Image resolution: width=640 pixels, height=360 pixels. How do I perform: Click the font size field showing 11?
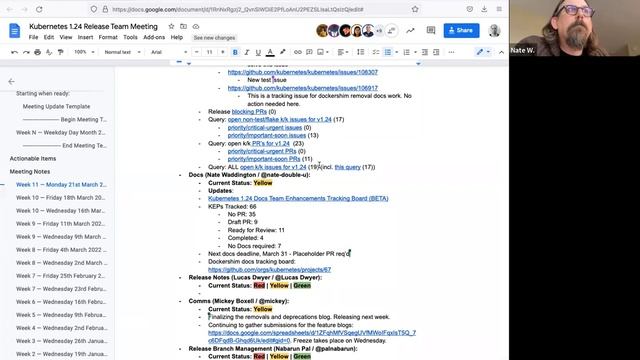(209, 52)
